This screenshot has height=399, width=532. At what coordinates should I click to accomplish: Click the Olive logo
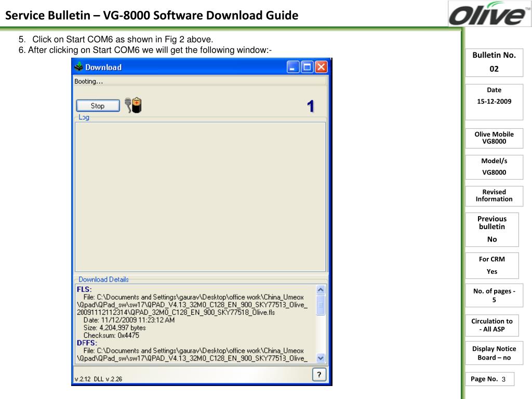click(x=489, y=14)
